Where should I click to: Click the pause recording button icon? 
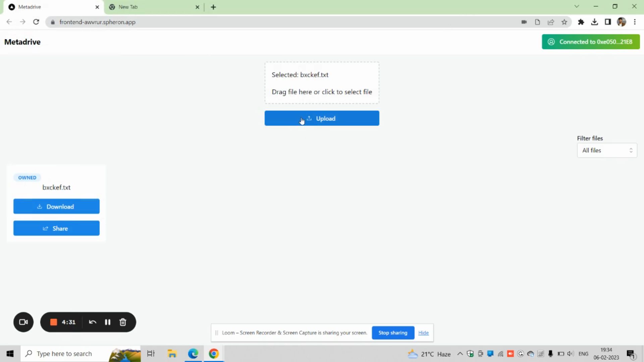[x=108, y=322]
